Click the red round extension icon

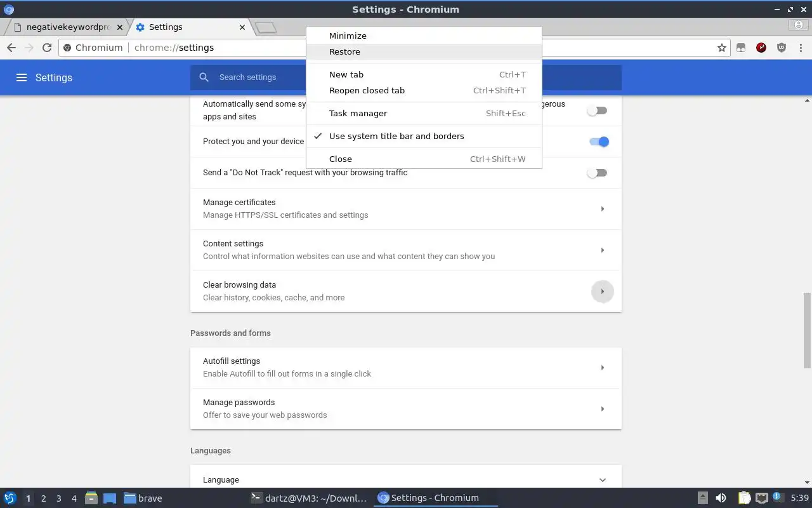tap(761, 48)
